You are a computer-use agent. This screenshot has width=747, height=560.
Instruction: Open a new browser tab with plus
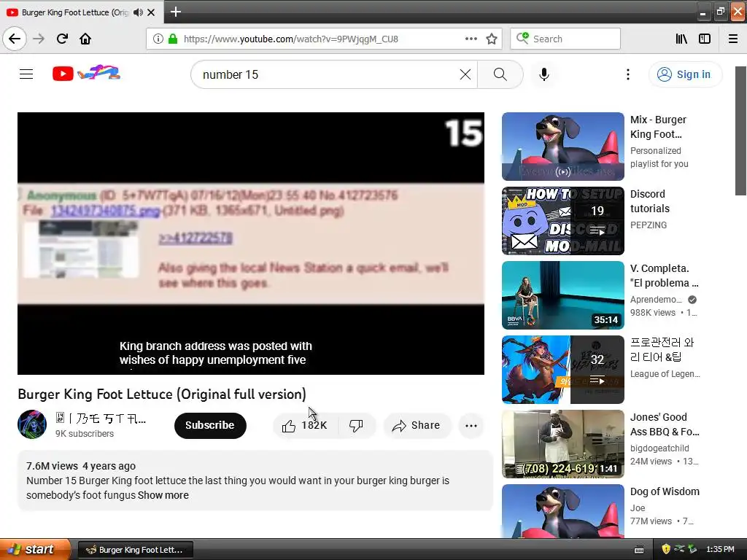175,12
